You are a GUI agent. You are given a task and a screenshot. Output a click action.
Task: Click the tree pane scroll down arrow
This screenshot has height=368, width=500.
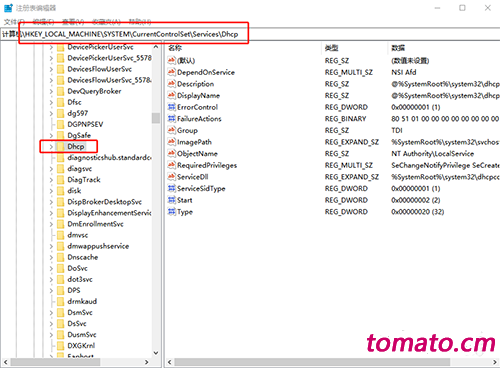tap(156, 353)
